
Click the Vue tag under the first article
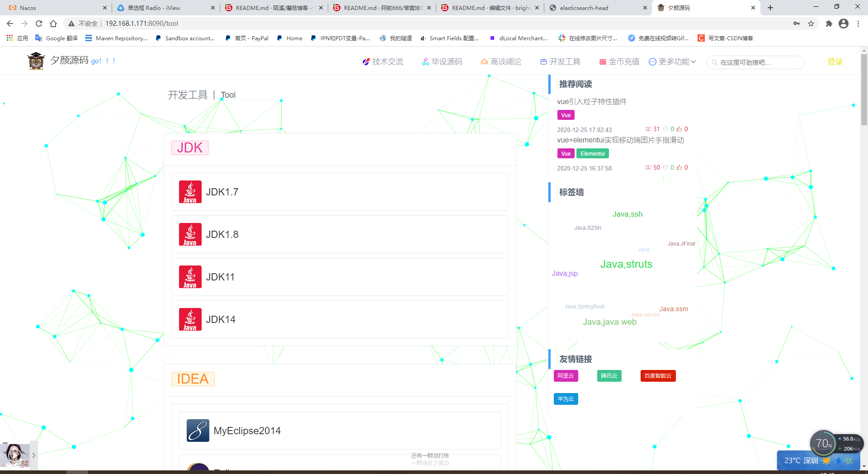point(566,115)
